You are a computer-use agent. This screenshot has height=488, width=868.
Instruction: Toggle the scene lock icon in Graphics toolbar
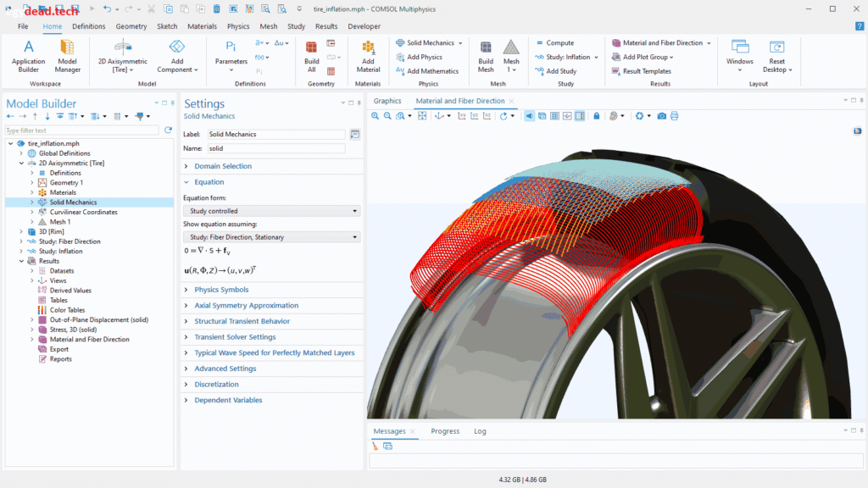click(x=596, y=116)
